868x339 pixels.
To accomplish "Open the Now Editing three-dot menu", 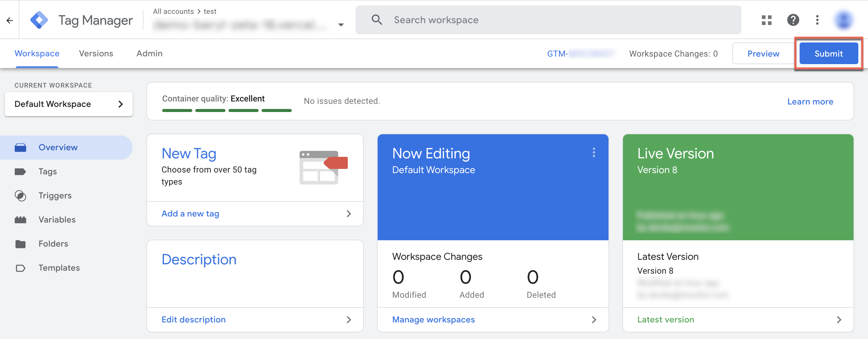I will (594, 153).
